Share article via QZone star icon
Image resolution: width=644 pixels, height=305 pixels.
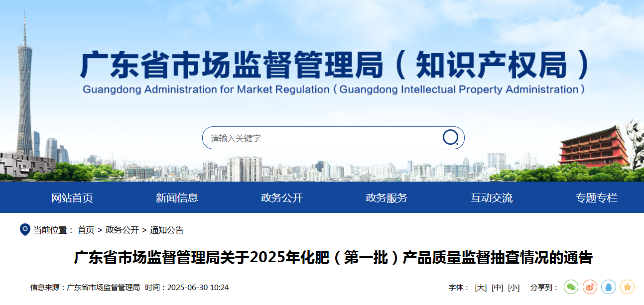pos(628,287)
